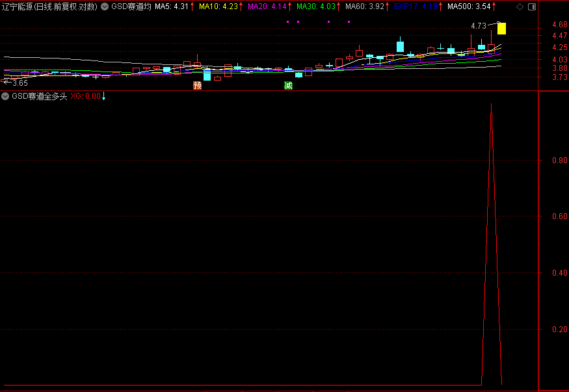Click the 4.73 high price label

point(478,26)
